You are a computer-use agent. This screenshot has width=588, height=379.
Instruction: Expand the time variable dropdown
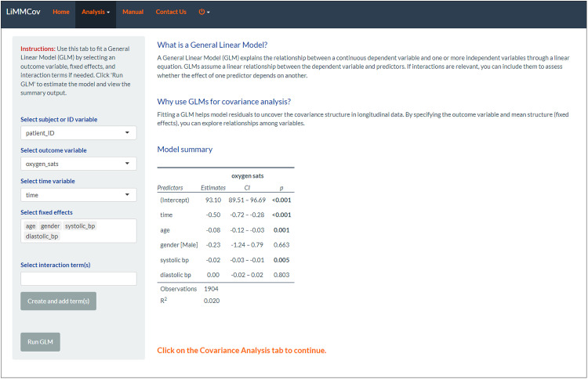pyautogui.click(x=78, y=195)
